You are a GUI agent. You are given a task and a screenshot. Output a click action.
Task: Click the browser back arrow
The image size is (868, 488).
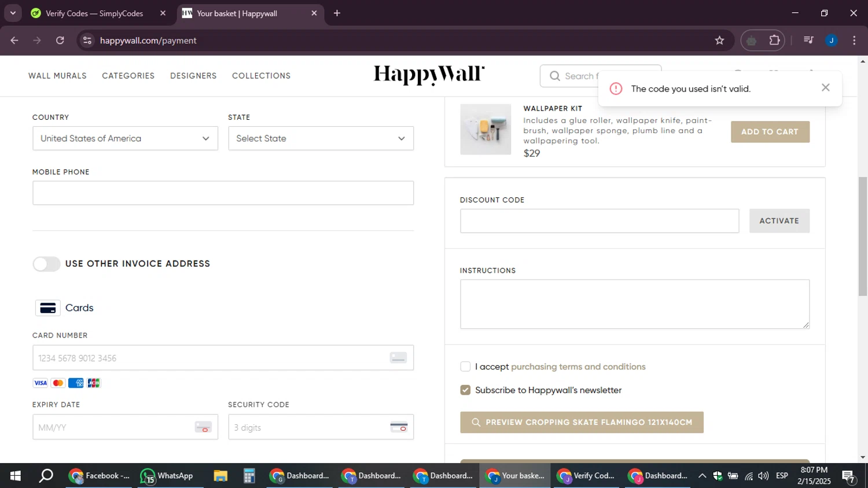tap(14, 41)
